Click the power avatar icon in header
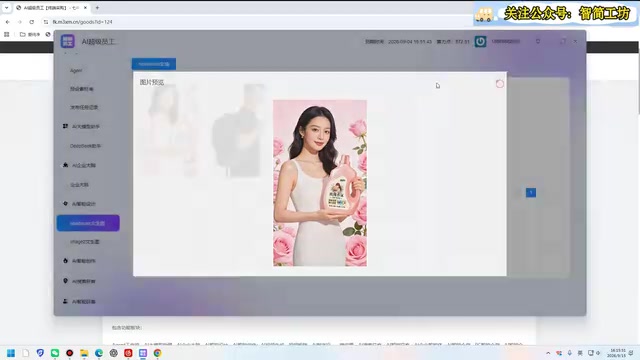 pos(480,41)
